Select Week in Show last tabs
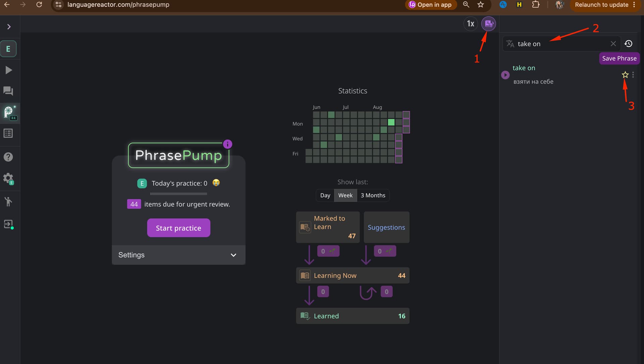The image size is (644, 364). coord(345,195)
